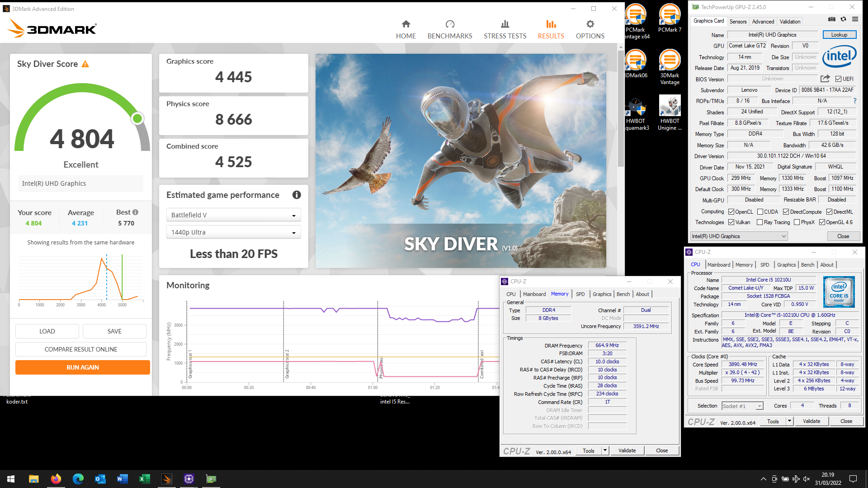Launch Firefox from the taskbar
This screenshot has width=868, height=488.
click(56, 479)
